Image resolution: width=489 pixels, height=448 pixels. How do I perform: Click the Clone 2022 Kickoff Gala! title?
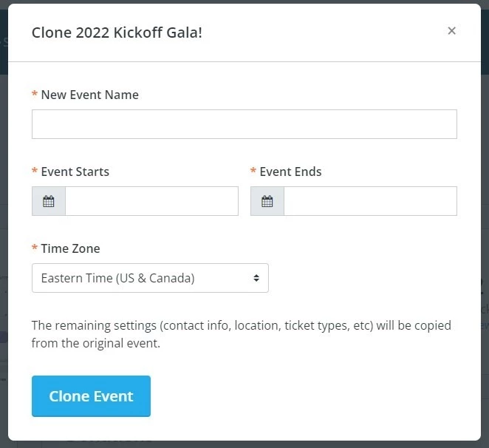coord(117,33)
